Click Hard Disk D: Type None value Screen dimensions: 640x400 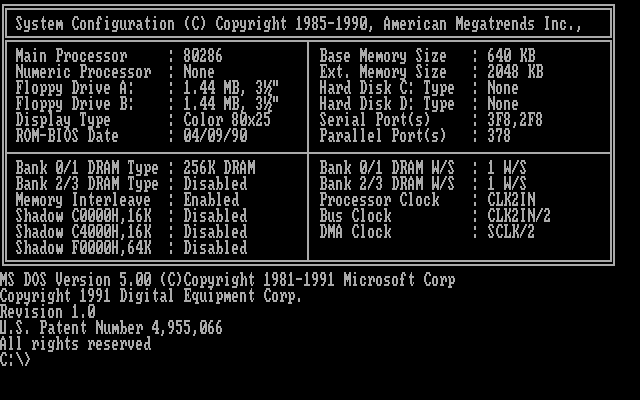pyautogui.click(x=503, y=104)
